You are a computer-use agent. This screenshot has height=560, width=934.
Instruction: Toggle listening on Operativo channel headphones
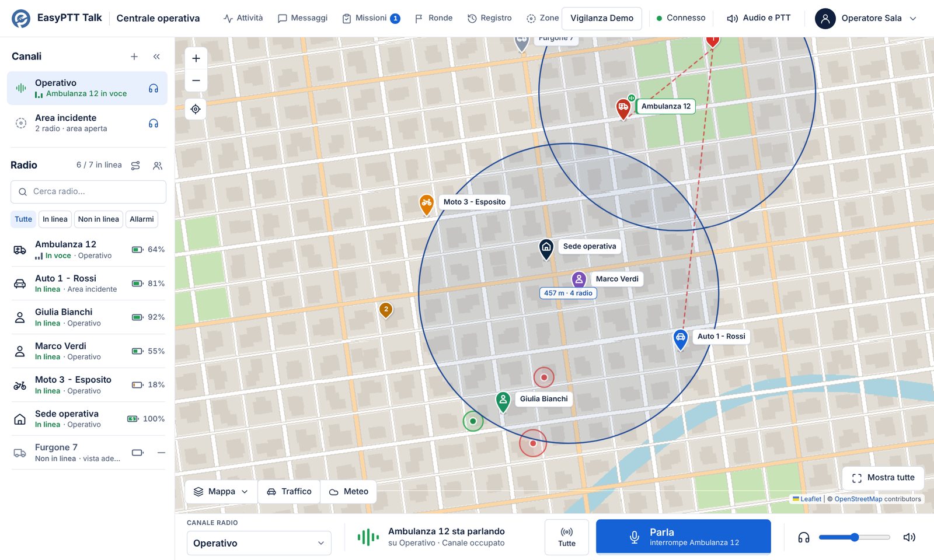pyautogui.click(x=154, y=89)
